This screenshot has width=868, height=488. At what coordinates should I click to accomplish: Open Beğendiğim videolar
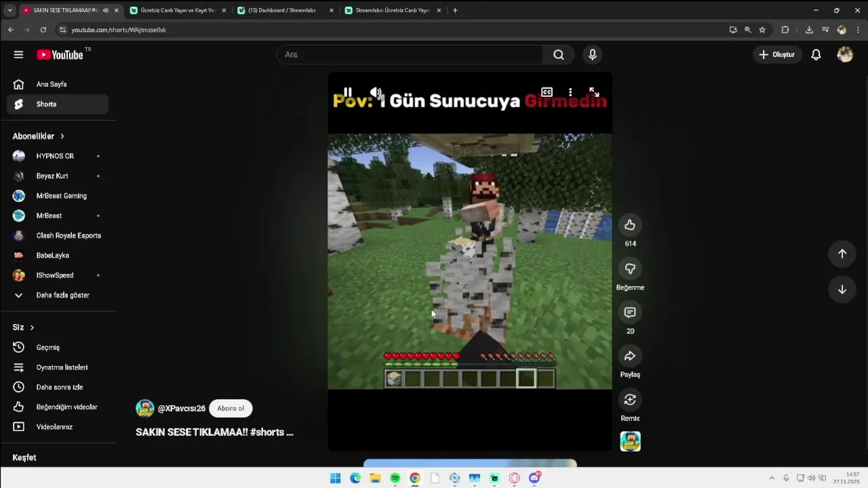[58, 407]
